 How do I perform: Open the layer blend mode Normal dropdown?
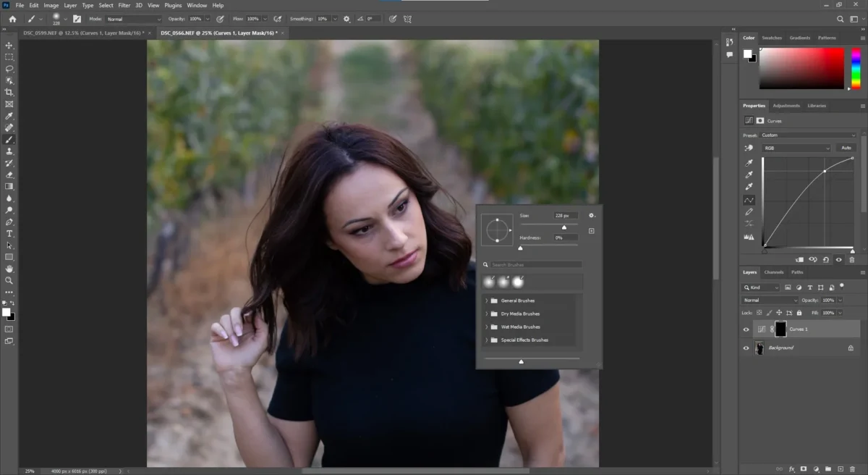coord(770,300)
